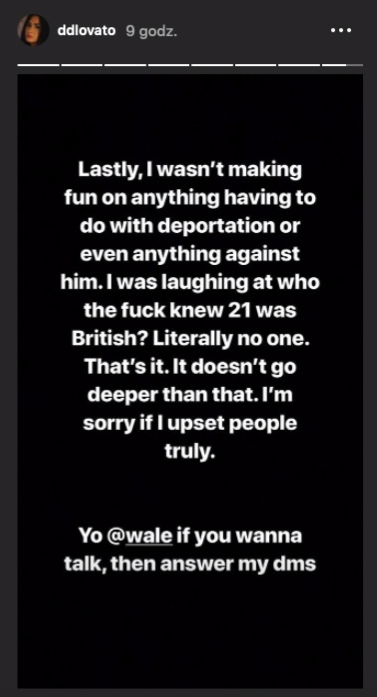Click the word 'truly.' in the story
377x697 pixels.
point(190,453)
